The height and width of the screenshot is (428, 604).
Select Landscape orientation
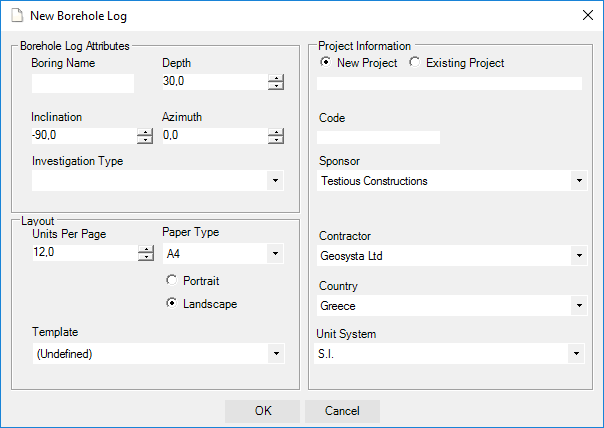172,303
